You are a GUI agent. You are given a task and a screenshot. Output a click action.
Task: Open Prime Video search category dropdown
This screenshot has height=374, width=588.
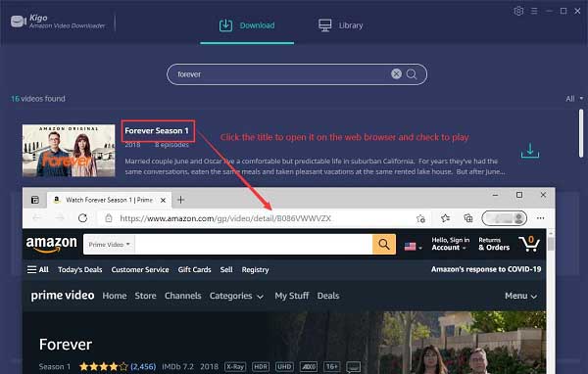pyautogui.click(x=109, y=245)
